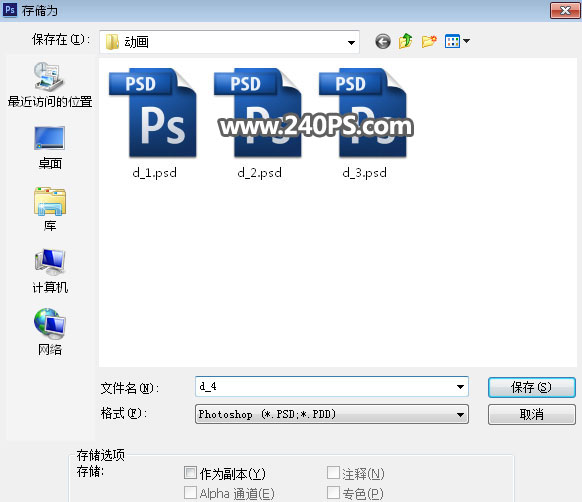Toggle the 注释(N) checkbox

tap(333, 473)
